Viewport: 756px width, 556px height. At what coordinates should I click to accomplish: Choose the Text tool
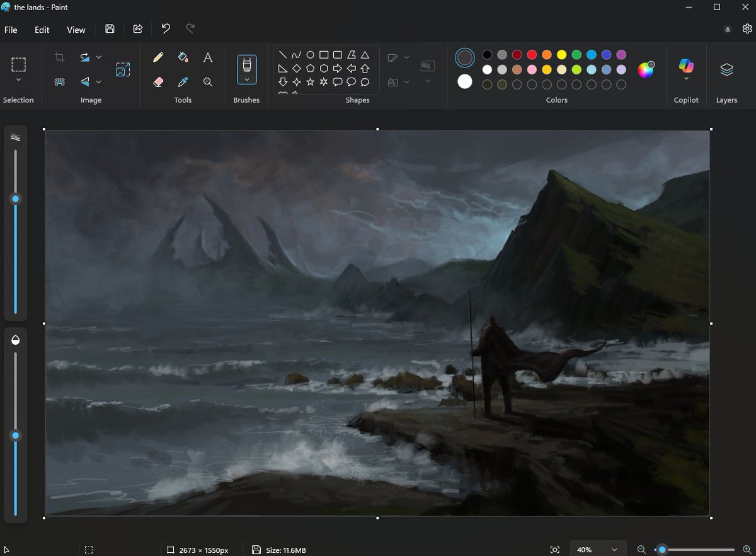tap(207, 57)
